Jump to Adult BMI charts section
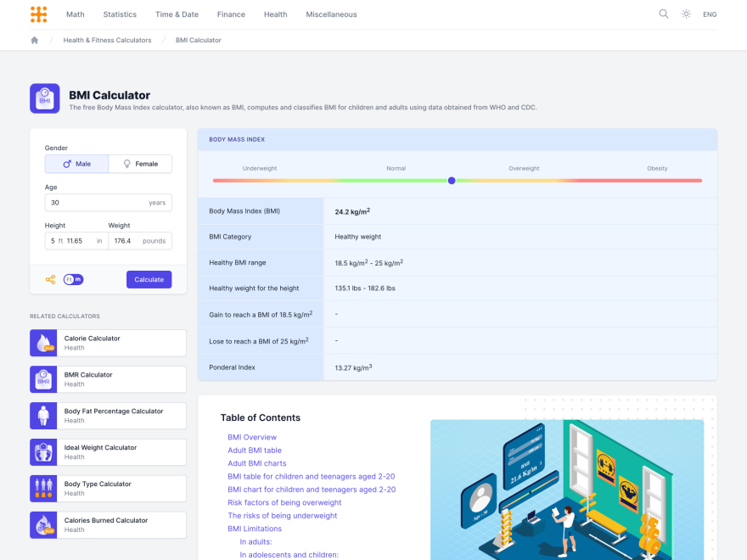Viewport: 747px width, 560px height. pyautogui.click(x=256, y=463)
